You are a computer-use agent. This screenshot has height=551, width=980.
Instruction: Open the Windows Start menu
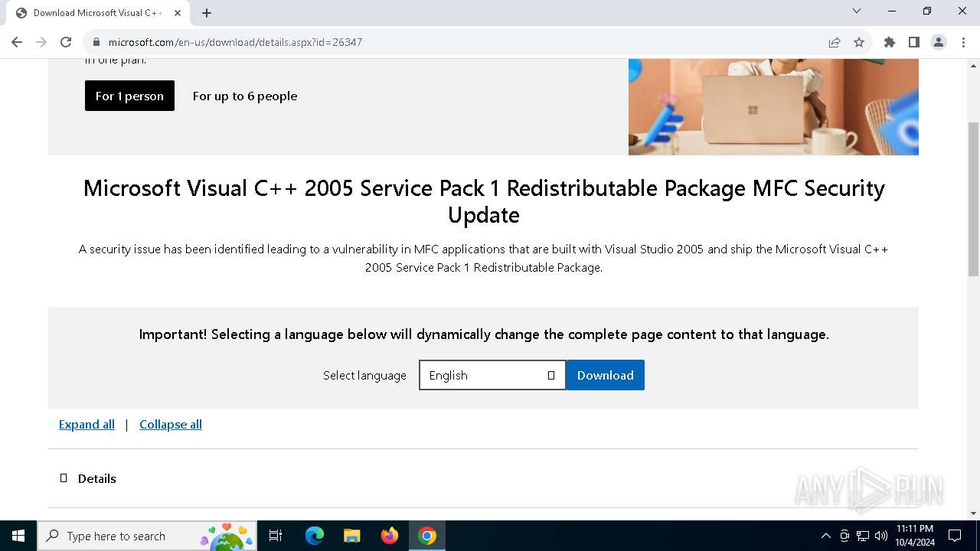tap(18, 536)
